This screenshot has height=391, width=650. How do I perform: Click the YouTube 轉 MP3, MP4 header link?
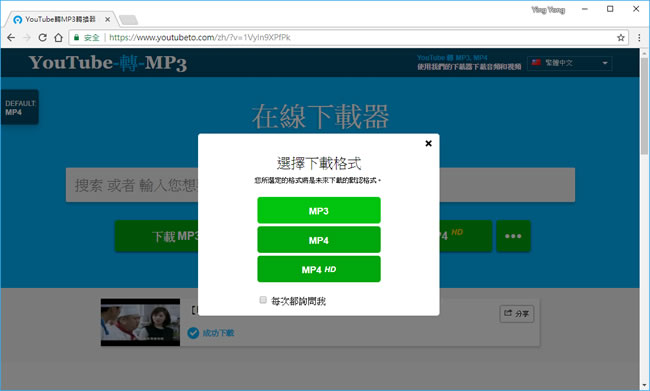tap(452, 58)
